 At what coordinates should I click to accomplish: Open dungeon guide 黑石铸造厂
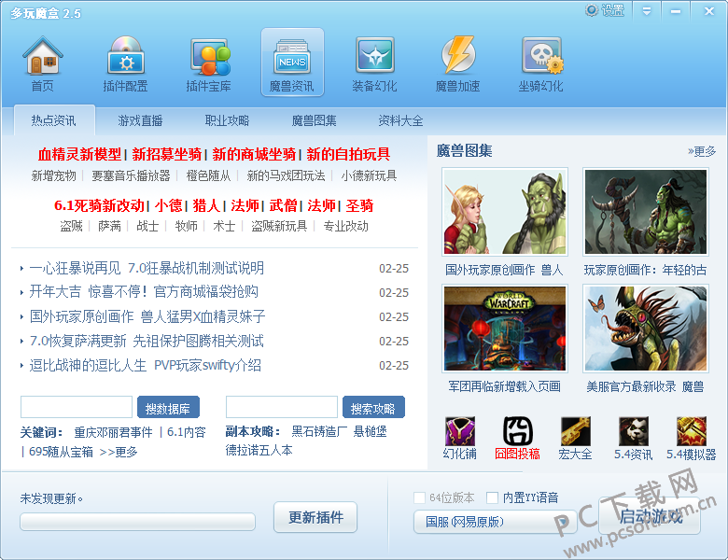319,431
